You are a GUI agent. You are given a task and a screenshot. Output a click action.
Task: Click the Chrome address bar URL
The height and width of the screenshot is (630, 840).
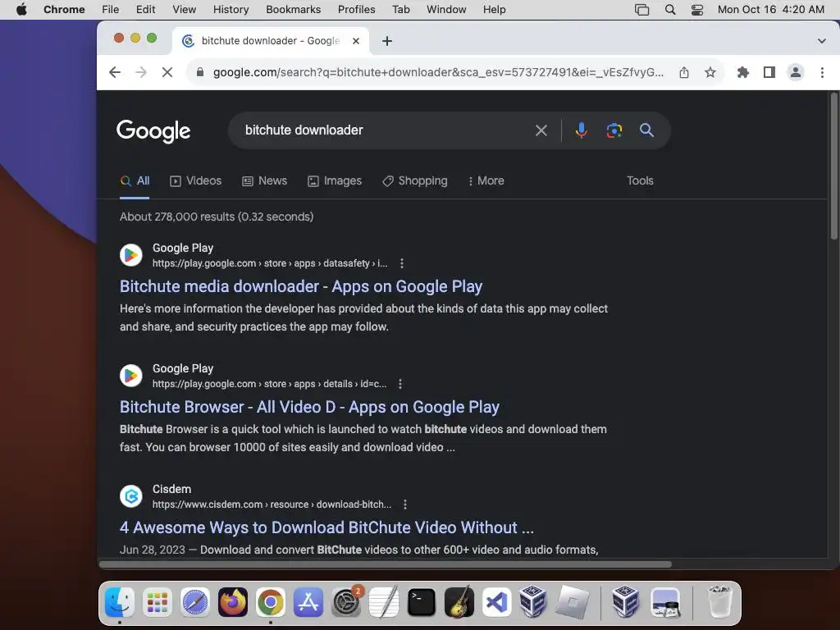[x=438, y=72]
